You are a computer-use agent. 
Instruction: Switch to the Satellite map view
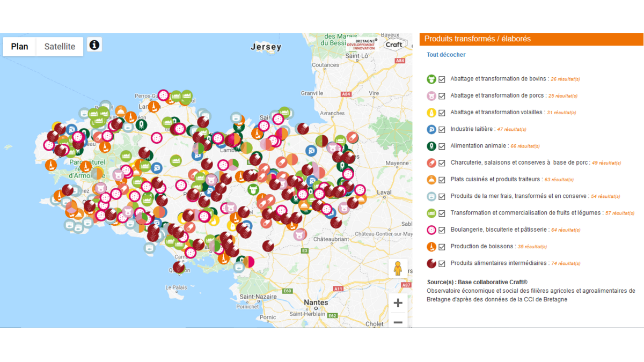point(60,47)
